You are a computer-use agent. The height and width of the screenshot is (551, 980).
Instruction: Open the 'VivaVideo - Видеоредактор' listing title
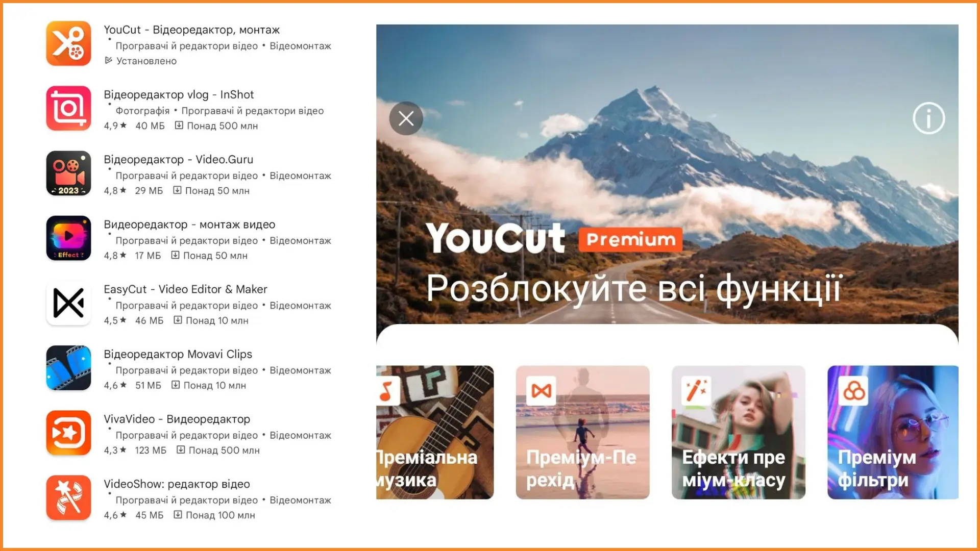point(177,419)
